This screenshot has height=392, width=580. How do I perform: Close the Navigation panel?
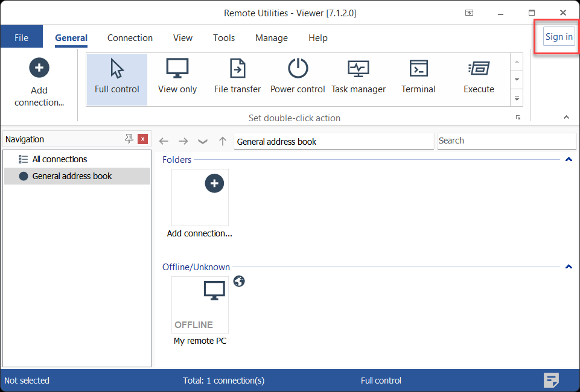coord(142,139)
